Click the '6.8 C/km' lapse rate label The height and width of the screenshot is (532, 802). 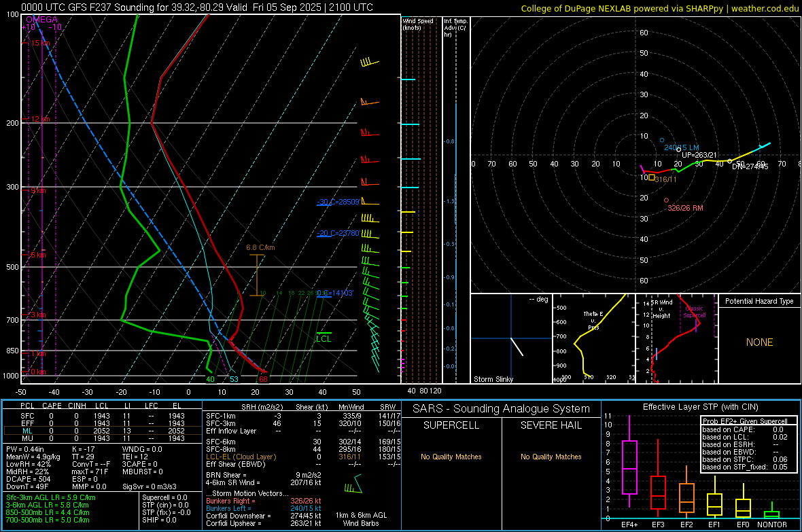coord(260,247)
